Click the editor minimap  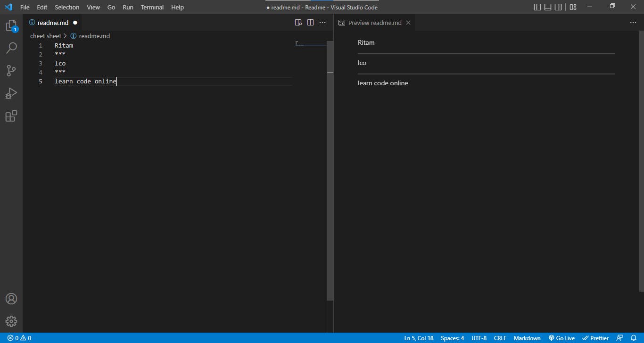point(311,44)
